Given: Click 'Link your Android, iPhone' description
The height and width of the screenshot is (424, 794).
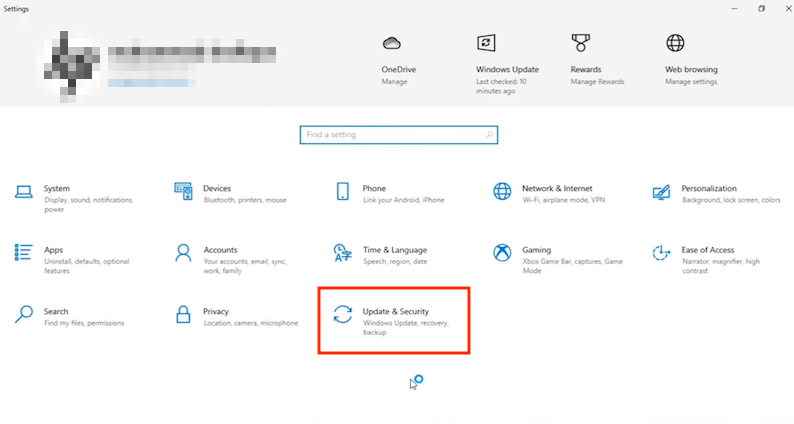Looking at the screenshot, I should (x=404, y=200).
